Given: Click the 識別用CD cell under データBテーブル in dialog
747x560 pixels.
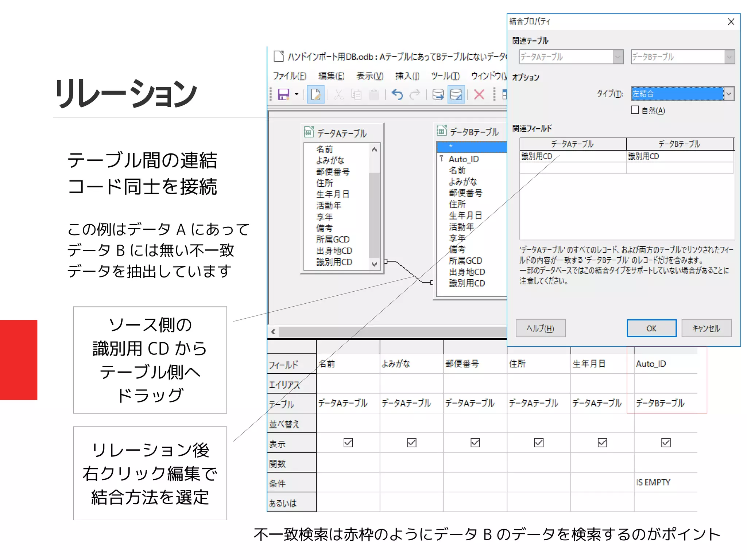Looking at the screenshot, I should pyautogui.click(x=680, y=156).
